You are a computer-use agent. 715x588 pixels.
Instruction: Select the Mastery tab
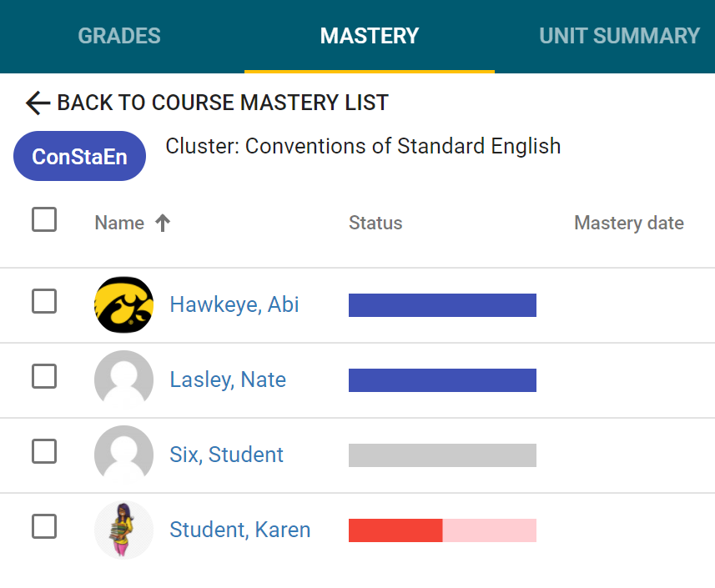tap(370, 36)
